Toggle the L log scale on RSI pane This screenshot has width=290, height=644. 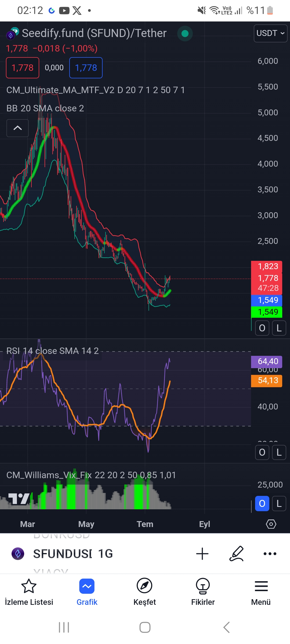(279, 452)
